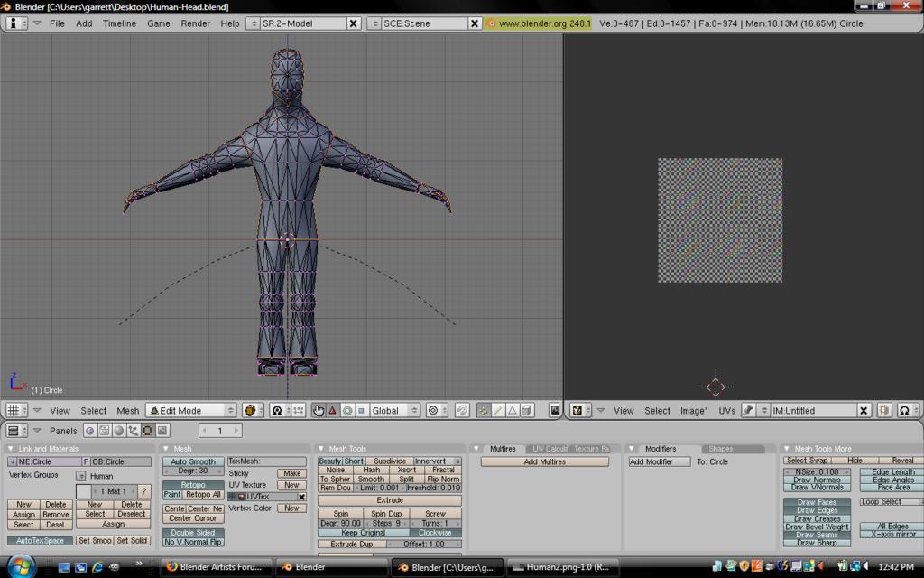The height and width of the screenshot is (578, 924).
Task: Click the Extrude button
Action: click(x=390, y=500)
